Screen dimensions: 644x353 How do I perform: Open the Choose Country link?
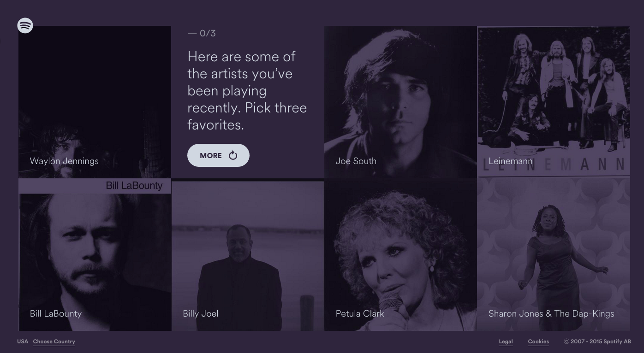click(54, 341)
